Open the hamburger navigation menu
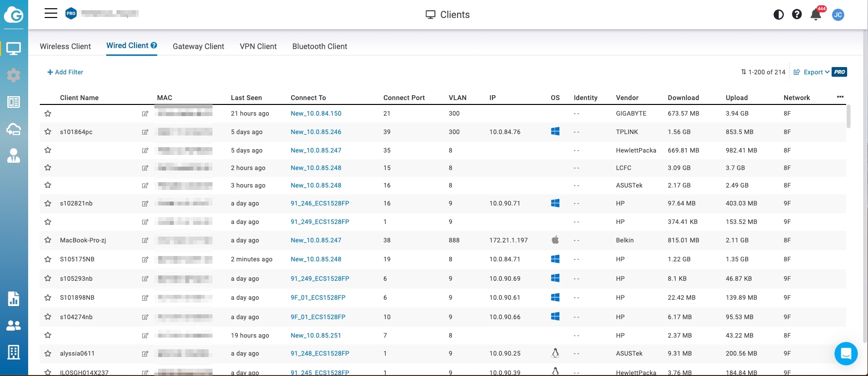Viewport: 868px width, 376px height. pos(51,13)
